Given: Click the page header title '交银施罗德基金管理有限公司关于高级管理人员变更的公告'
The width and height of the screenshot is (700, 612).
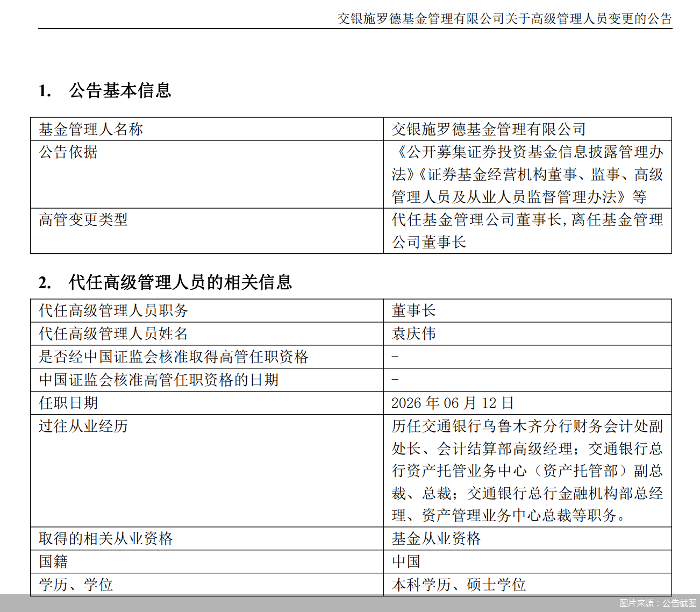Looking at the screenshot, I should [x=505, y=19].
